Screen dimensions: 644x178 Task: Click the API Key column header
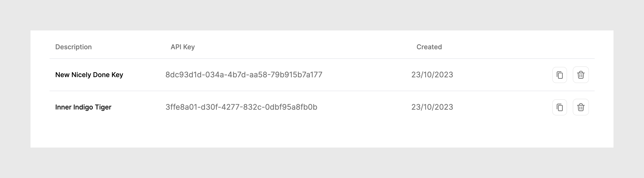(x=183, y=47)
